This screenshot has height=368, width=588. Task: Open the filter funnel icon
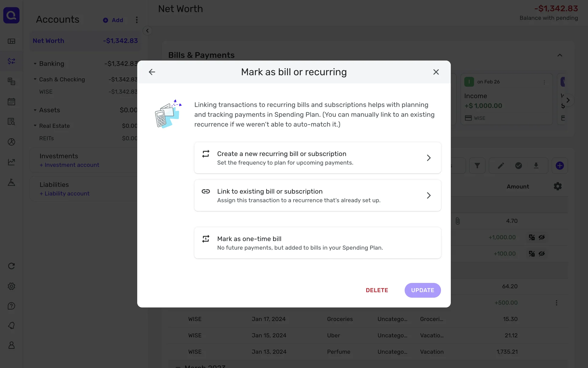coord(477,166)
